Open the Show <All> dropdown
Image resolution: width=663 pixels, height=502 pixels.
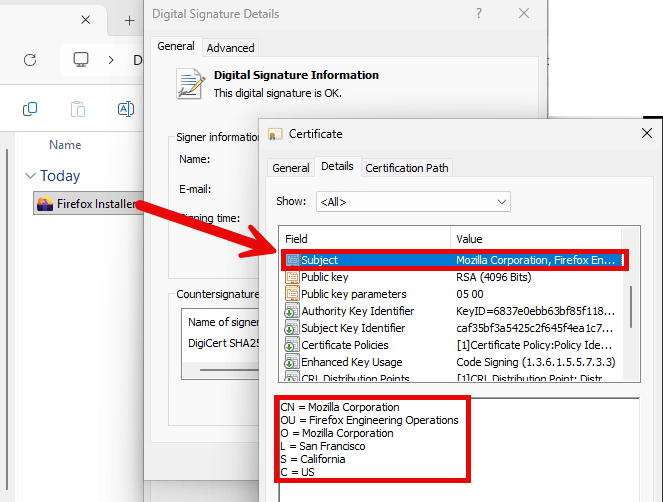click(x=413, y=202)
